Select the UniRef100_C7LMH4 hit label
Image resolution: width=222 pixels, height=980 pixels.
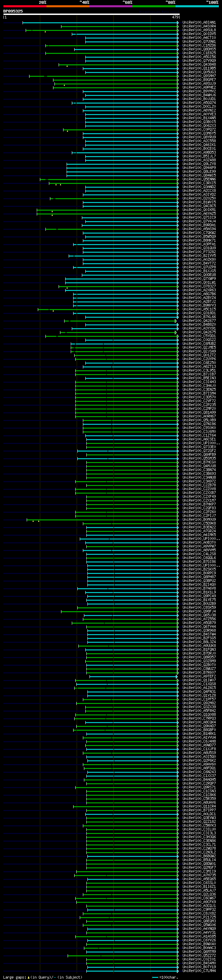[x=199, y=971]
